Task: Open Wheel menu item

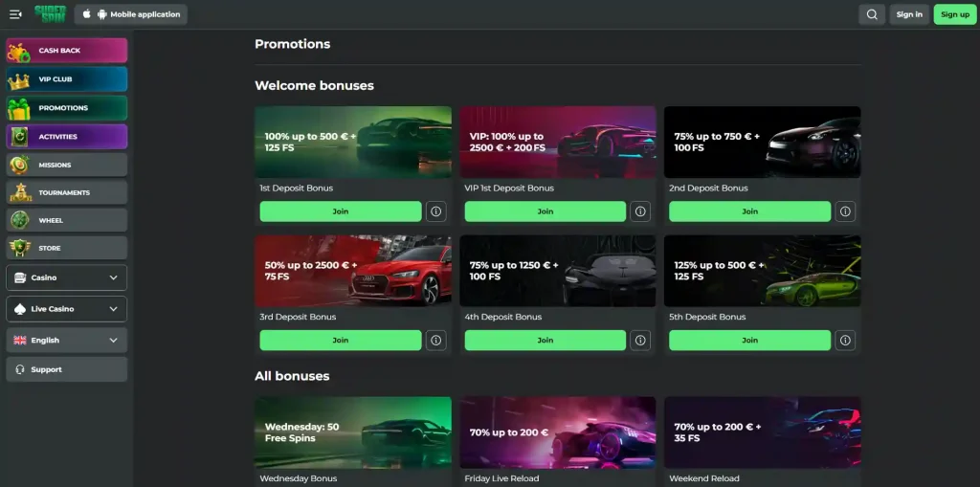Action: click(x=67, y=220)
